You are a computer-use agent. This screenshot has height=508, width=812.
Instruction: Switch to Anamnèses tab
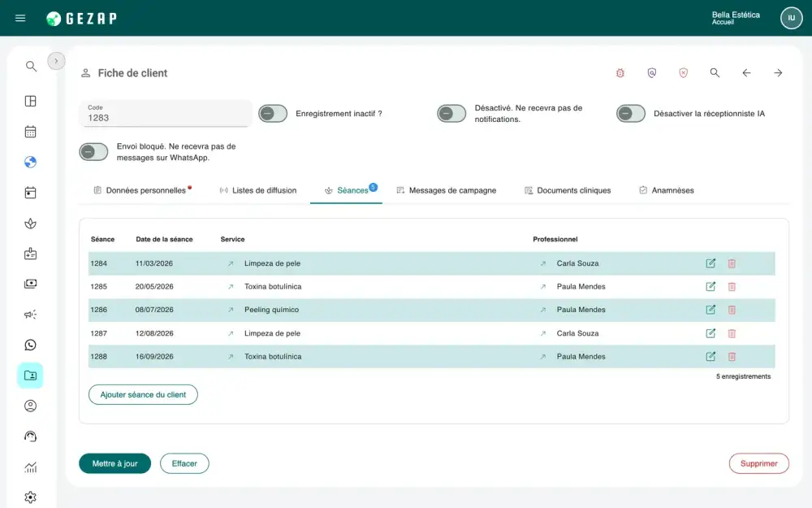coord(667,190)
